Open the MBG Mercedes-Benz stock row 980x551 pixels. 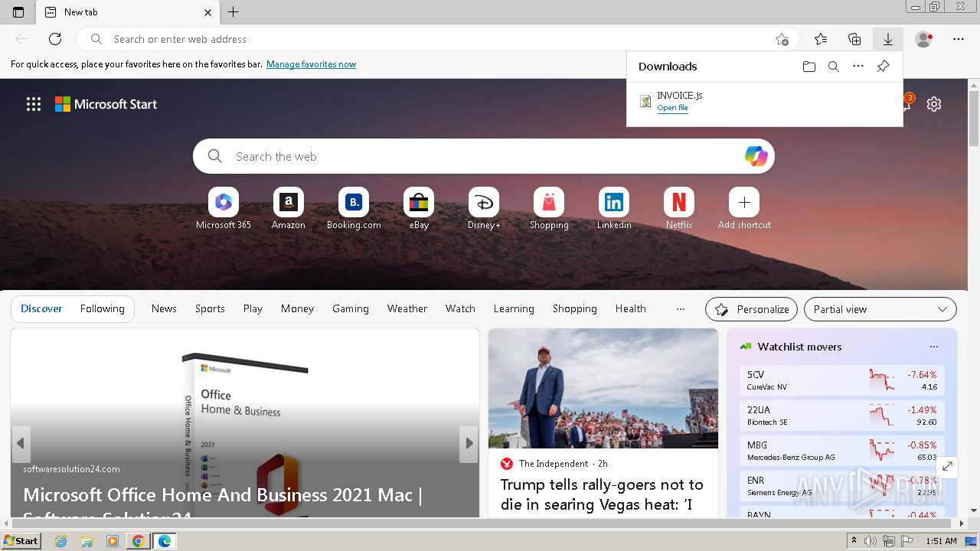(842, 451)
